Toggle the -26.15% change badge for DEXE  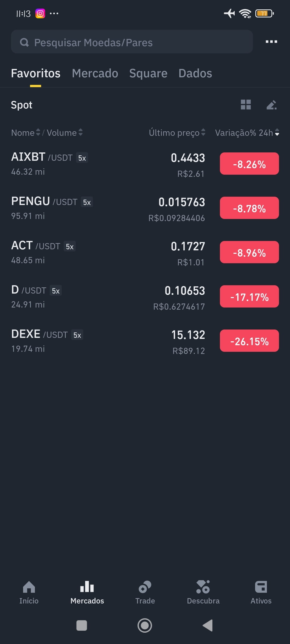[x=249, y=341]
